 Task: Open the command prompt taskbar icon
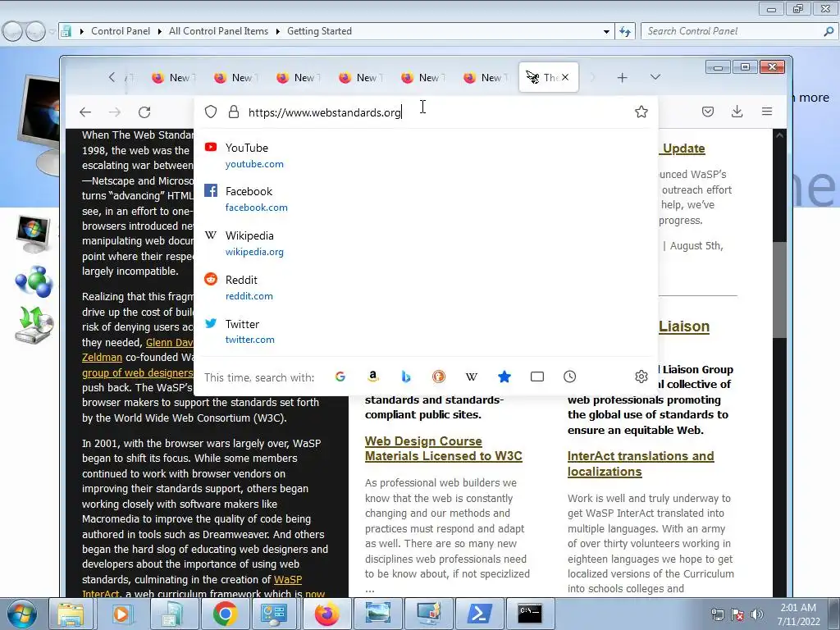530,614
